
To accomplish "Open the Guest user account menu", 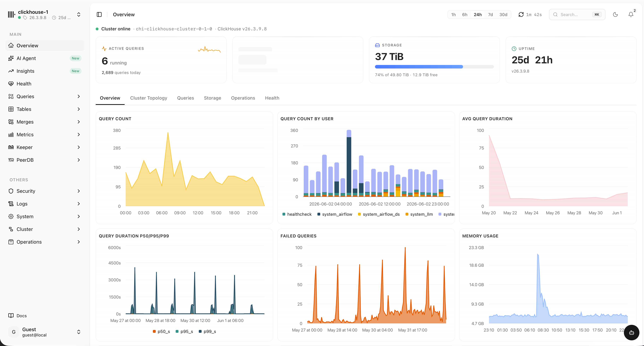I will coord(45,332).
